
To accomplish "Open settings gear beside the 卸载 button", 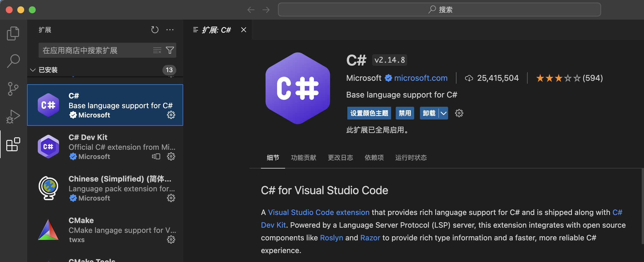I will pos(459,113).
